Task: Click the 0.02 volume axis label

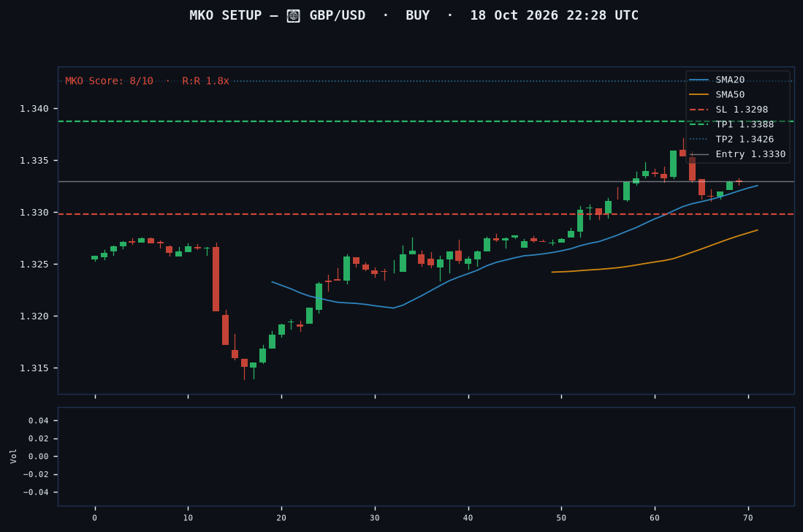Action: pyautogui.click(x=39, y=438)
